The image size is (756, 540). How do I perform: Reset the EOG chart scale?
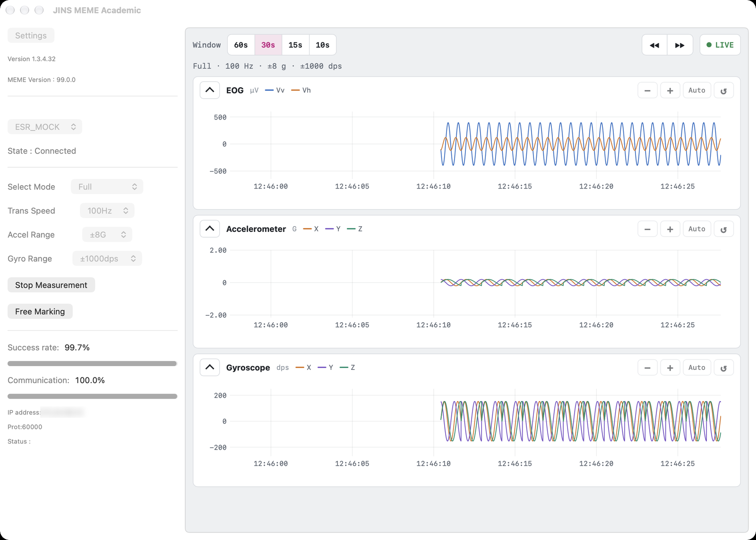click(x=723, y=90)
